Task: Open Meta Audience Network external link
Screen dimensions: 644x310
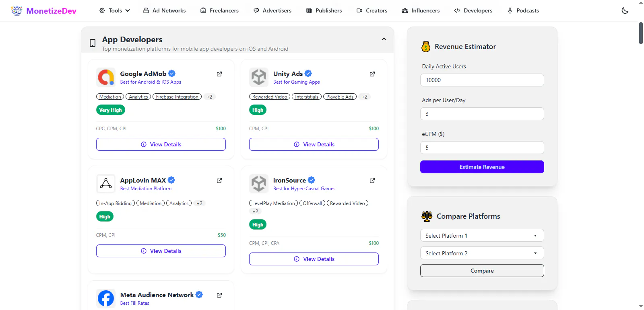Action: click(219, 295)
